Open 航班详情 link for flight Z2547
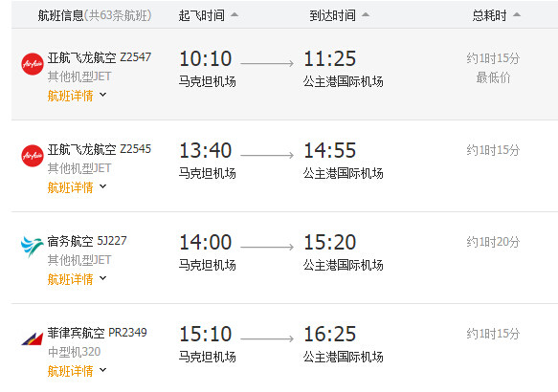This screenshot has width=558, height=392. pos(70,96)
